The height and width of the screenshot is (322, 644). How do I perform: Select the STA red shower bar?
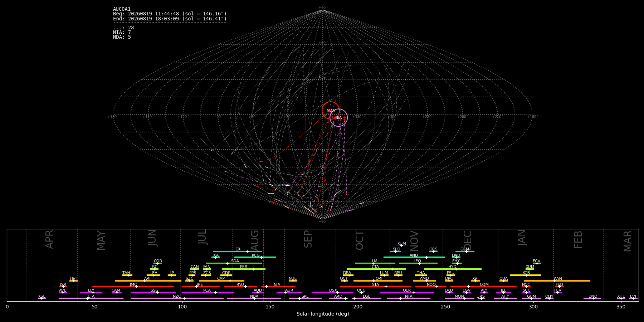375,287
